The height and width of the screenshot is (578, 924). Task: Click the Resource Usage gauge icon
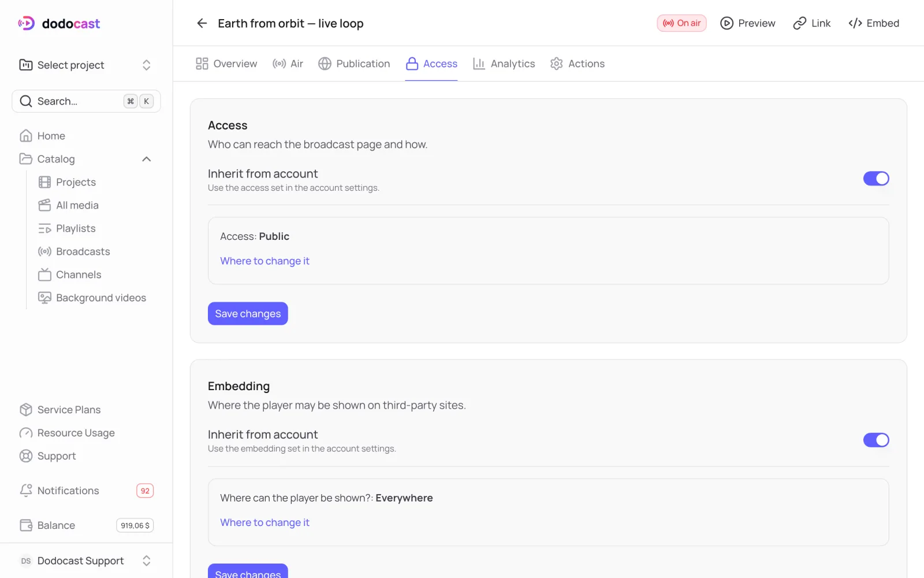tap(26, 433)
